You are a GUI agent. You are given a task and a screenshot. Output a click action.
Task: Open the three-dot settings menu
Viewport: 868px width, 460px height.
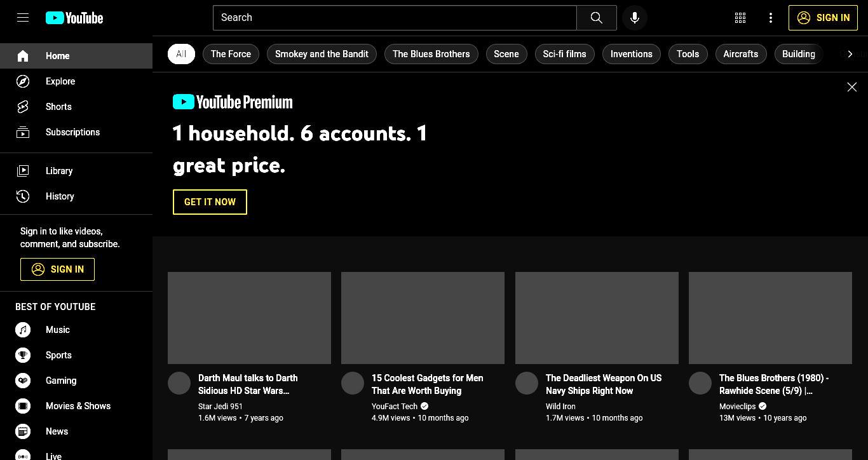[771, 18]
